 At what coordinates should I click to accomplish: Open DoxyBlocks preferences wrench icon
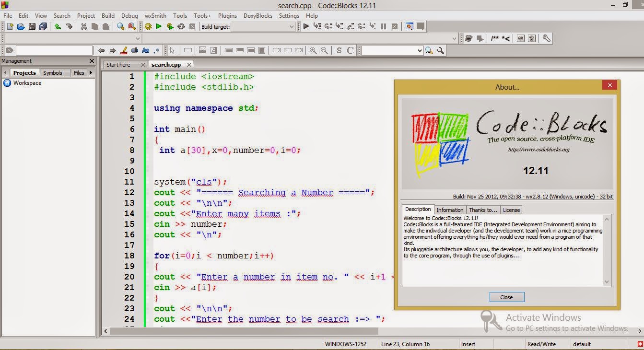point(546,39)
